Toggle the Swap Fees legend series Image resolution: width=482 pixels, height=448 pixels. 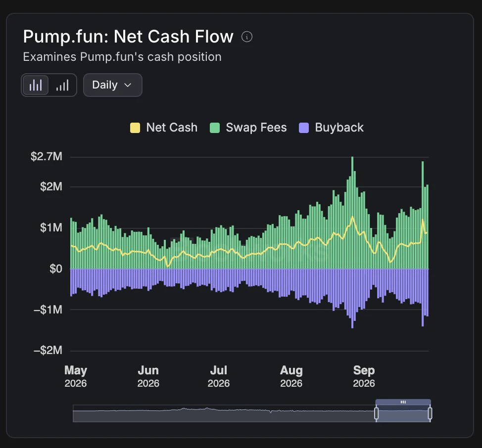pos(248,128)
